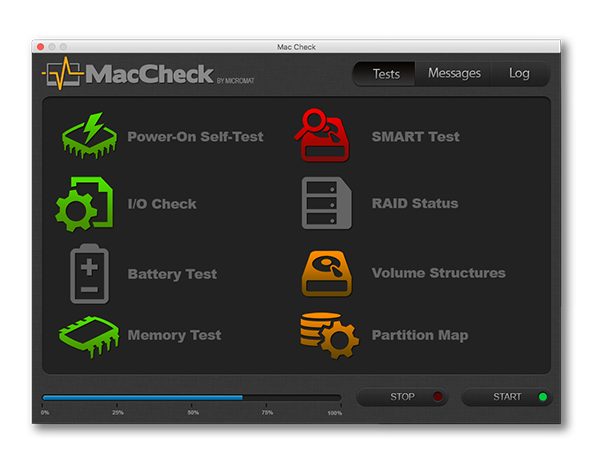This screenshot has width=600, height=476.
Task: Click the "Memory Test" label
Action: tap(174, 335)
